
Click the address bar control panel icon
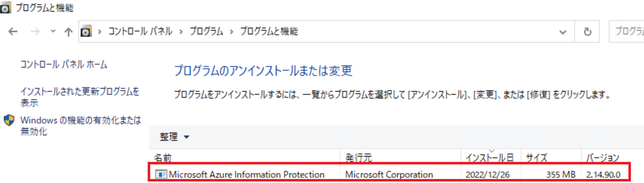pyautogui.click(x=86, y=32)
